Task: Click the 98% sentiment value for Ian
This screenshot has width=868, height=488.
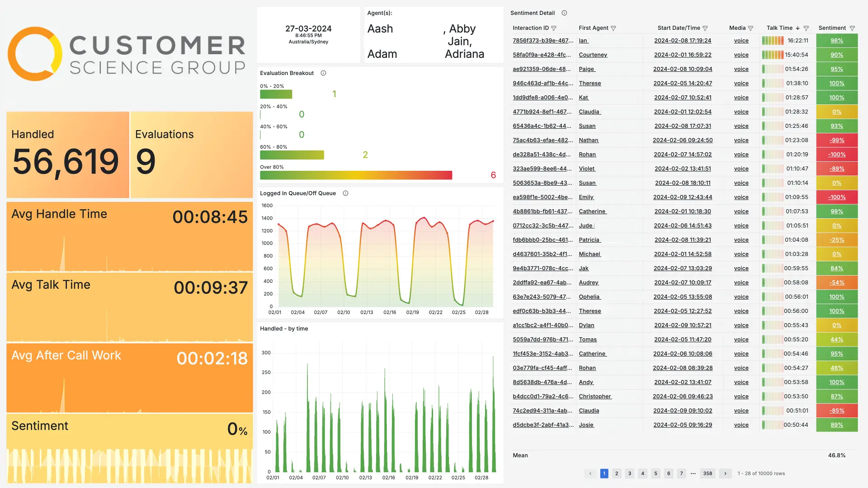Action: pyautogui.click(x=836, y=41)
